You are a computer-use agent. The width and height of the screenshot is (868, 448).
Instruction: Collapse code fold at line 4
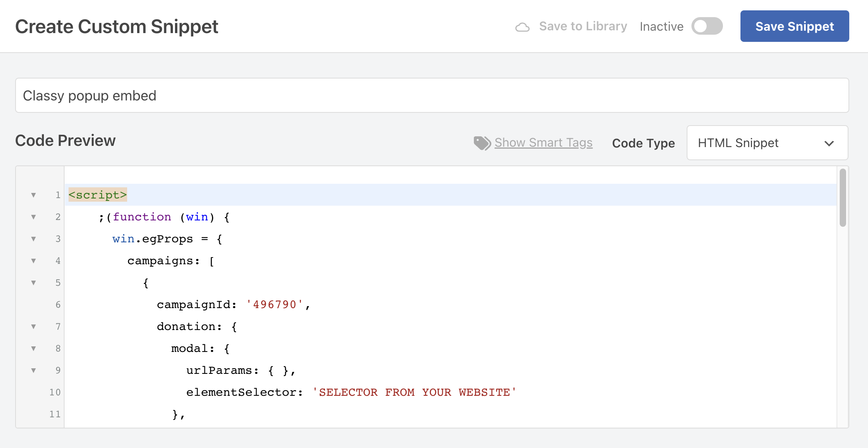pyautogui.click(x=33, y=261)
